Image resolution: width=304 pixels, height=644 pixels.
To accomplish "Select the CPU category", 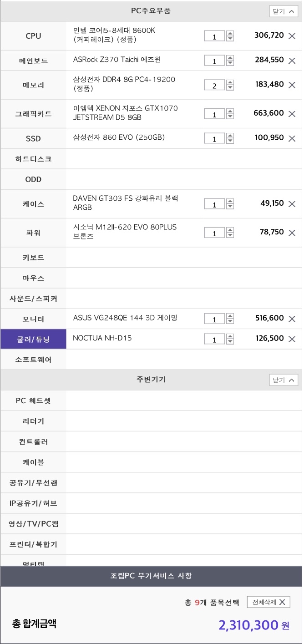I will pos(33,36).
